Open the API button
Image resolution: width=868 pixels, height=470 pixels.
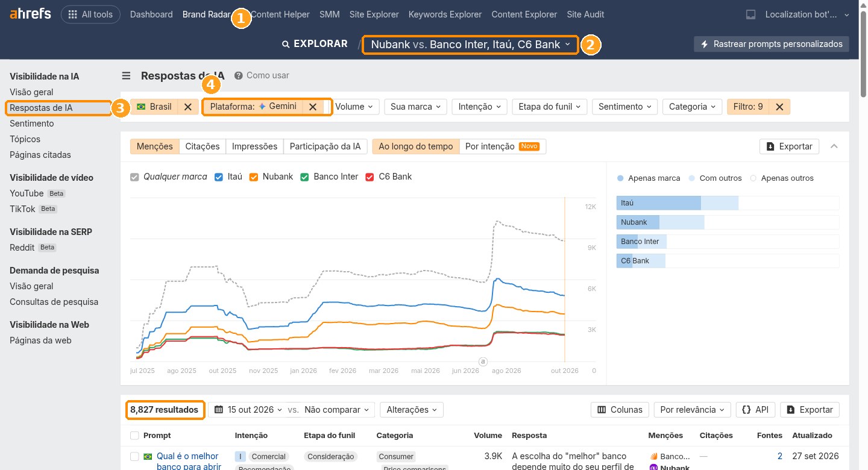755,410
